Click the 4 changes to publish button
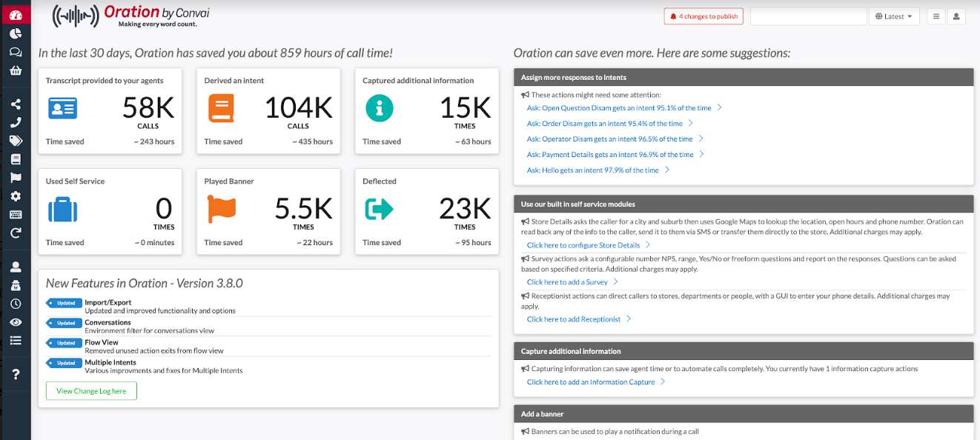 click(703, 16)
